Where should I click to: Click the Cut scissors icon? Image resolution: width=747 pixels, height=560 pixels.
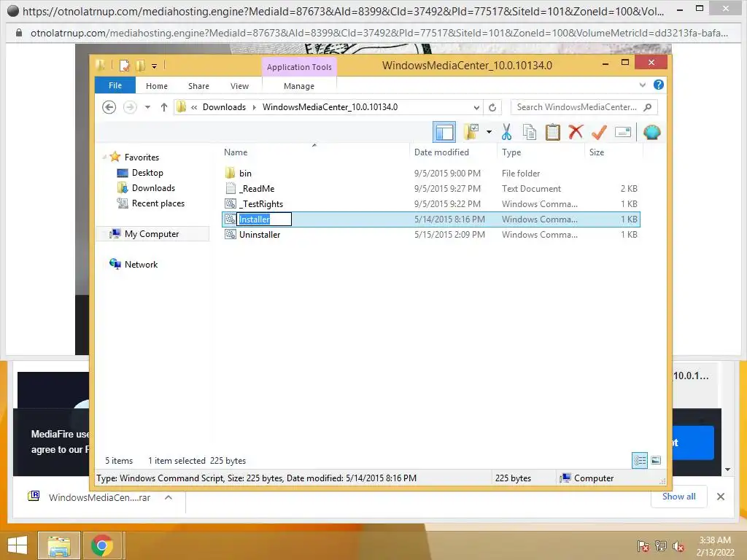click(506, 132)
